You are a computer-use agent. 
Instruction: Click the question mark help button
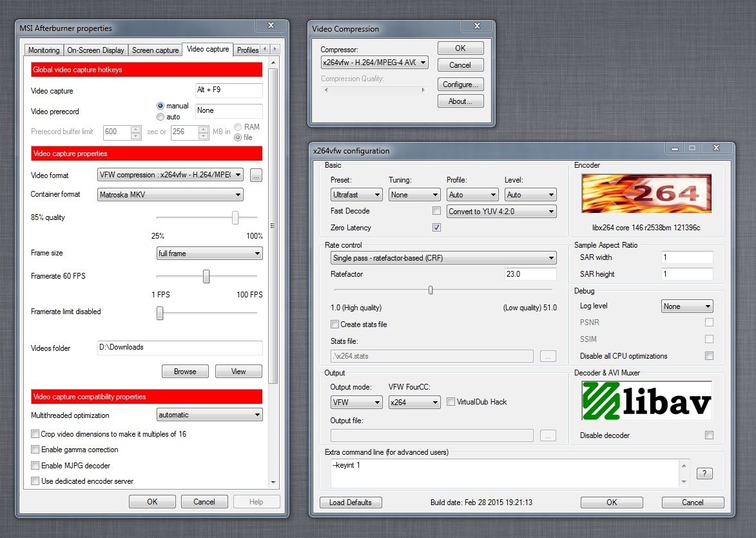point(704,473)
